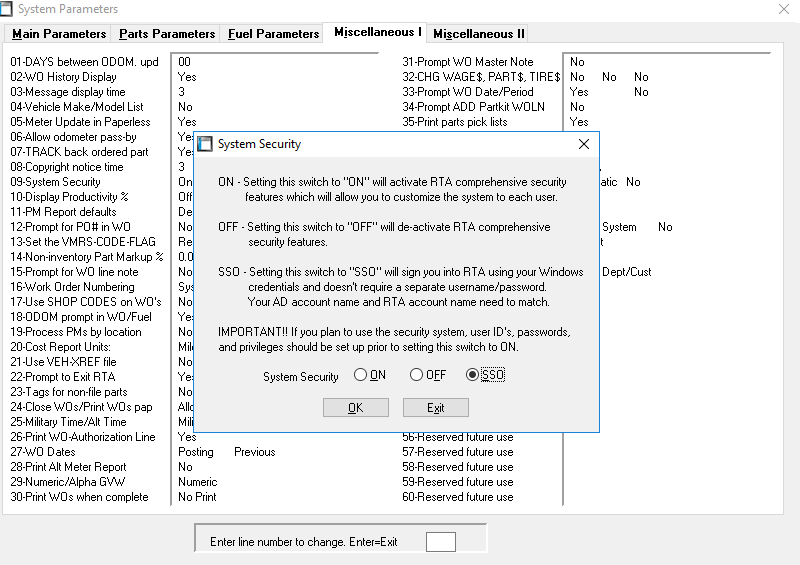Click the System Security dialog title icon
This screenshot has width=800, height=565.
click(205, 144)
